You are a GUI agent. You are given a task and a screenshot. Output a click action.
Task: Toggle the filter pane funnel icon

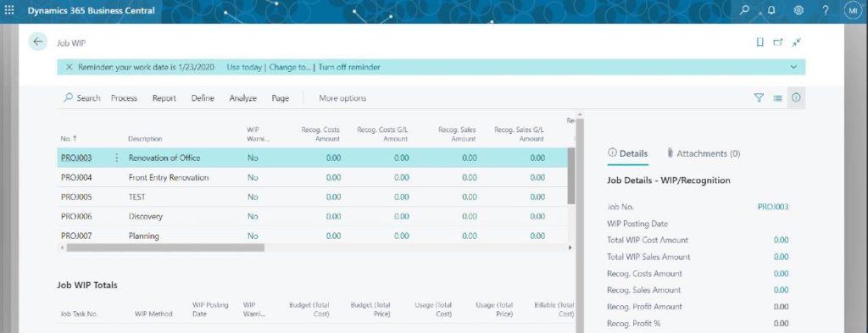[759, 98]
